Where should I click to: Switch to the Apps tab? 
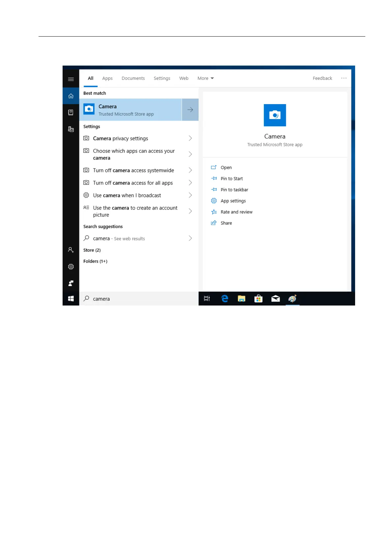(x=107, y=78)
